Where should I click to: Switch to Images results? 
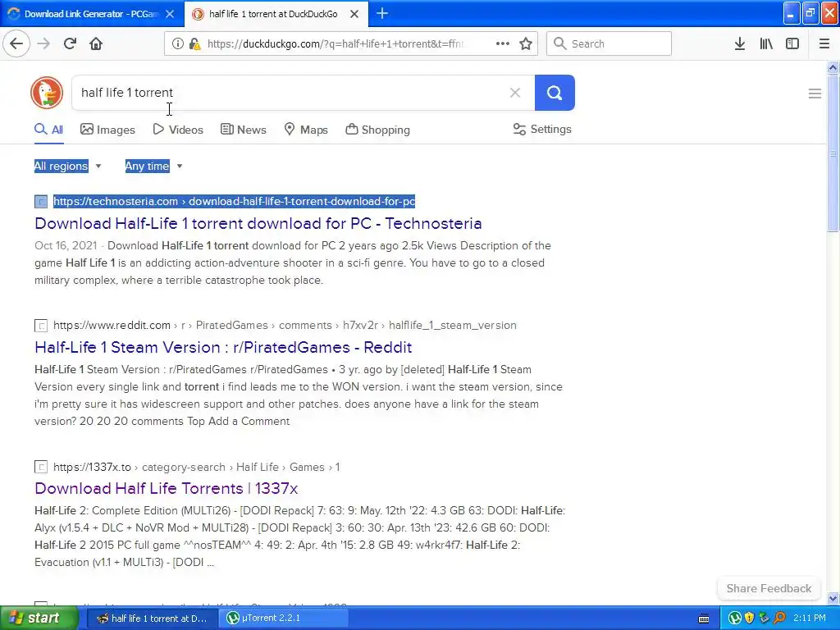tap(107, 130)
